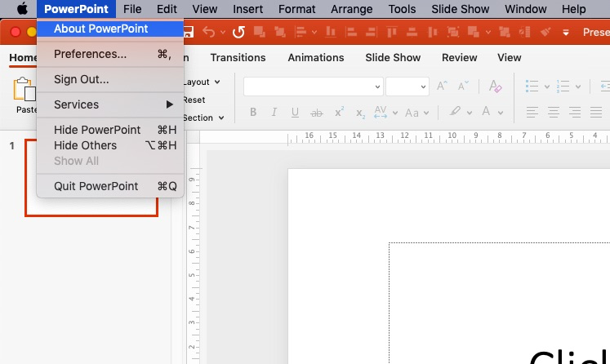
Task: Toggle Underline formatting
Action: 295,113
